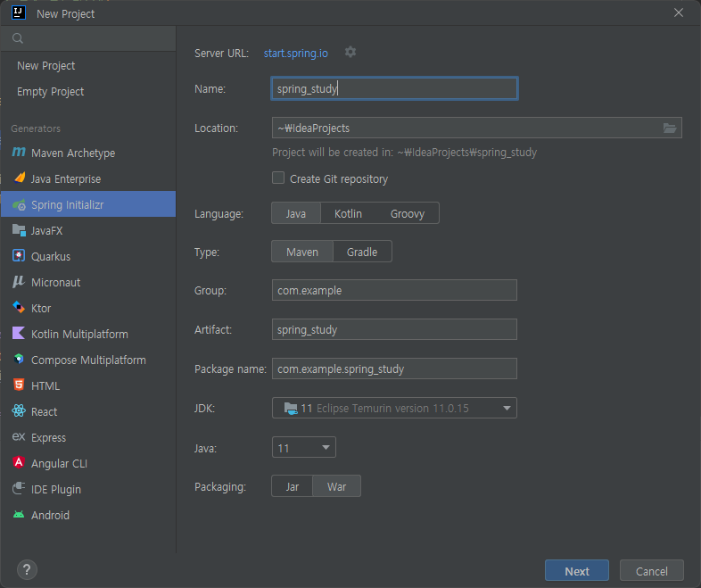Click the React atom icon
Screen dimensions: 701x588
pos(19,411)
